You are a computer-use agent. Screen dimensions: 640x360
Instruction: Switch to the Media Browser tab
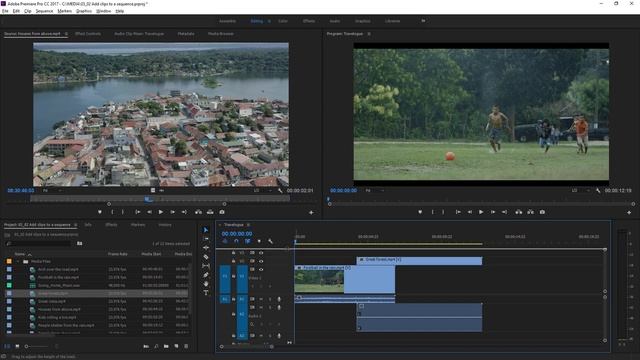click(x=220, y=34)
